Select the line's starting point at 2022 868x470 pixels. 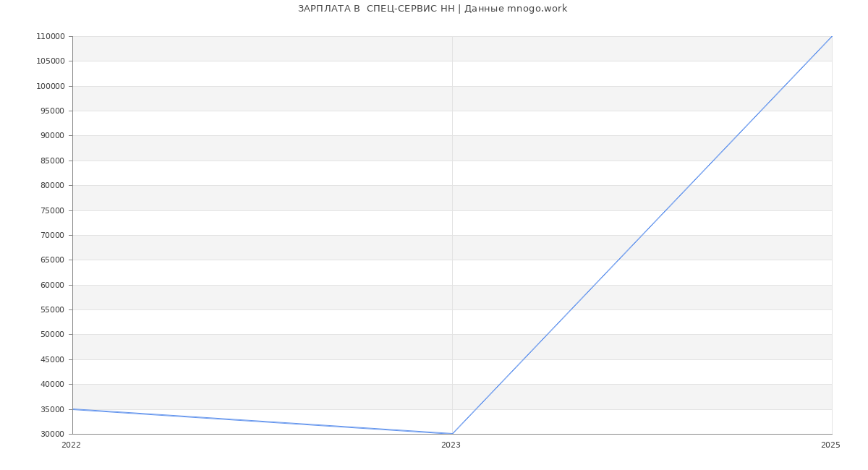(x=72, y=409)
